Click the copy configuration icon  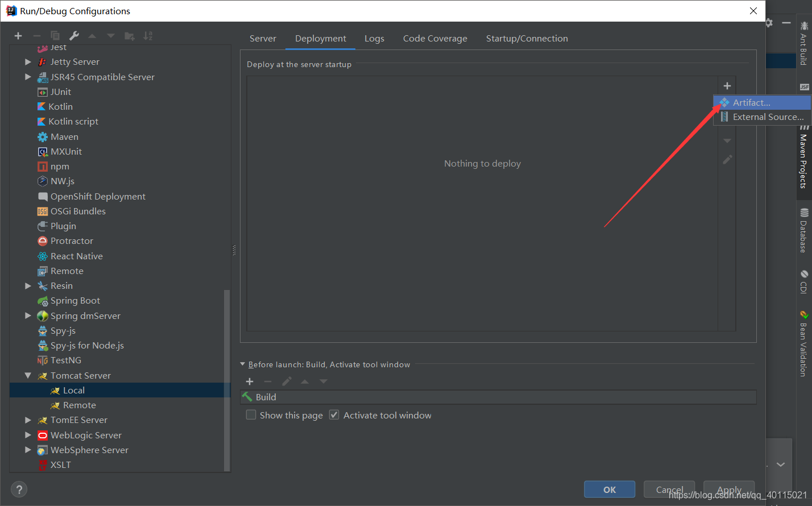[55, 36]
